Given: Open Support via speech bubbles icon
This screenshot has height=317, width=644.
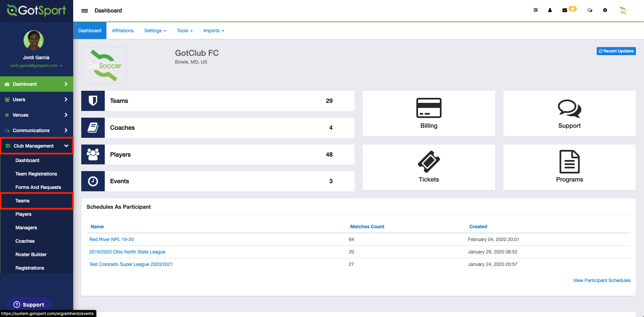Looking at the screenshot, I should click(569, 109).
